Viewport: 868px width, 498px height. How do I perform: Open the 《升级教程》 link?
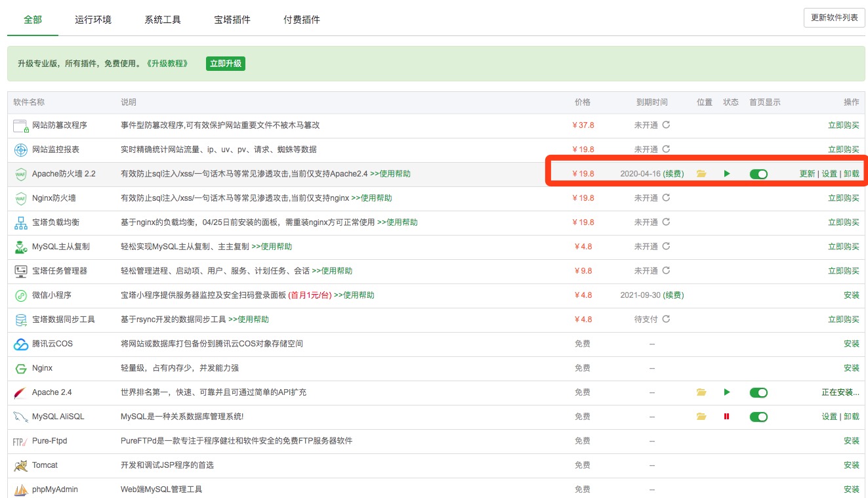tap(167, 64)
